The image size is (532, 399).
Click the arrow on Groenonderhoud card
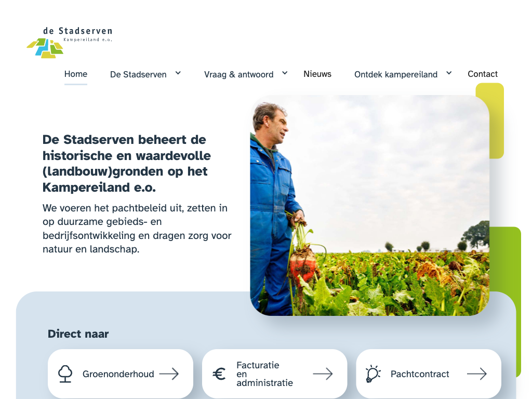(169, 374)
